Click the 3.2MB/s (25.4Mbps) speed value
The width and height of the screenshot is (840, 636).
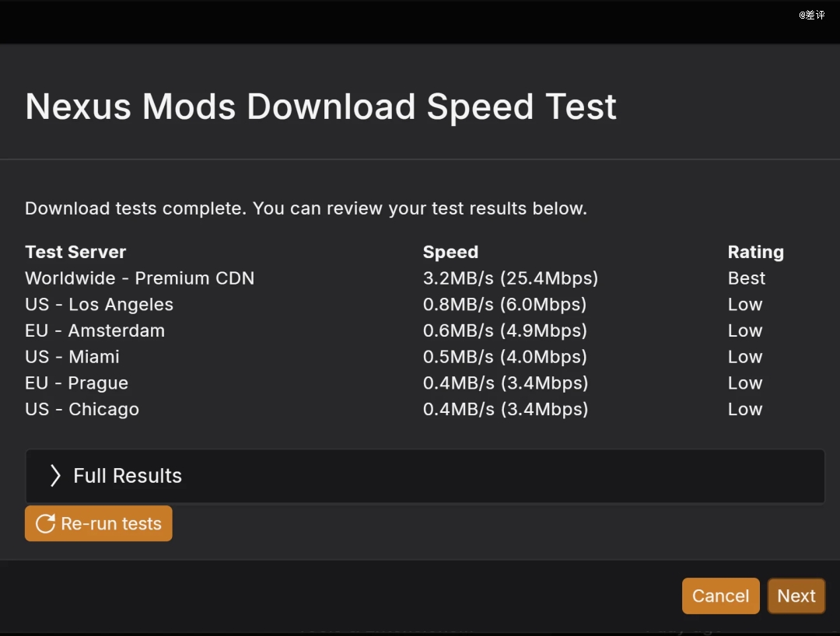click(x=510, y=278)
